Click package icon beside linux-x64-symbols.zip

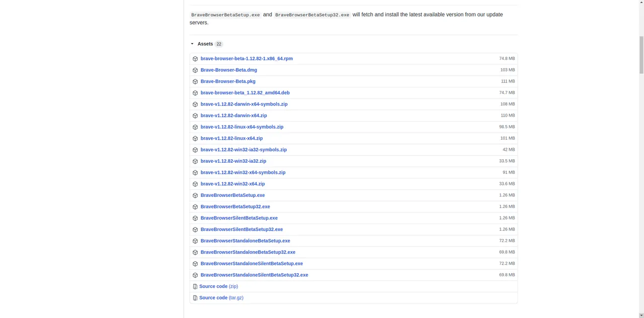coord(195,127)
